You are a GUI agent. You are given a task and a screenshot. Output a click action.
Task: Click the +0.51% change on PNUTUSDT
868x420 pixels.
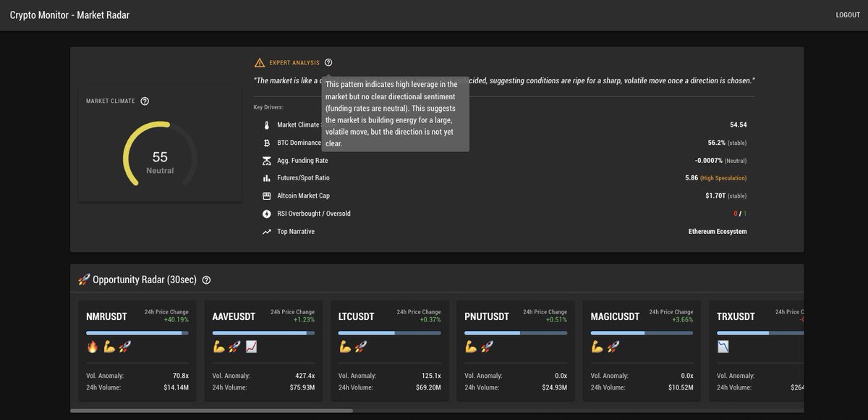coord(556,319)
